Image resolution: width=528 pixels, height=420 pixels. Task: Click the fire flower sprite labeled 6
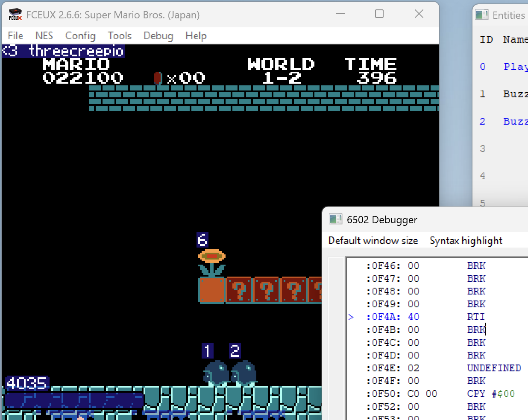(211, 262)
